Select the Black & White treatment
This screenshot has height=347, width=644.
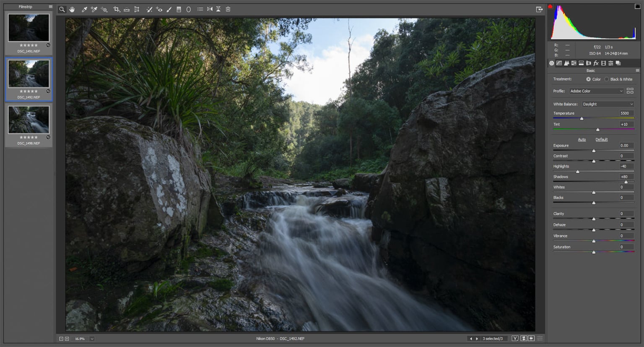[606, 79]
